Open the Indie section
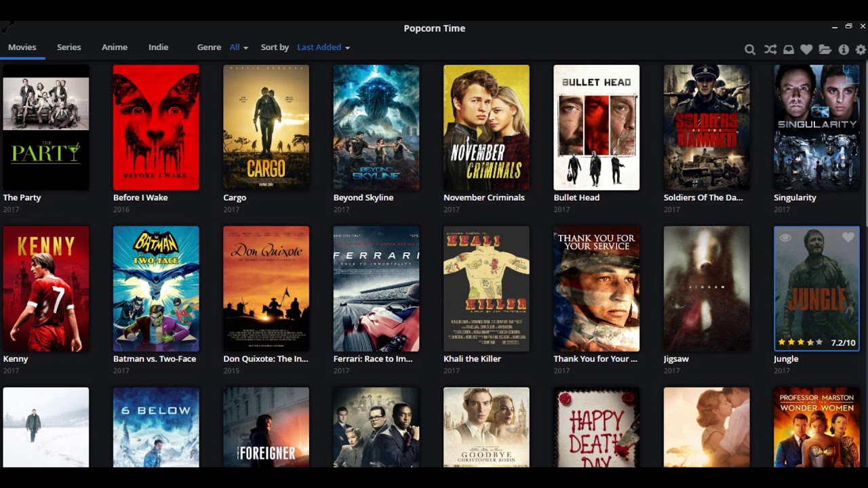 [x=158, y=47]
